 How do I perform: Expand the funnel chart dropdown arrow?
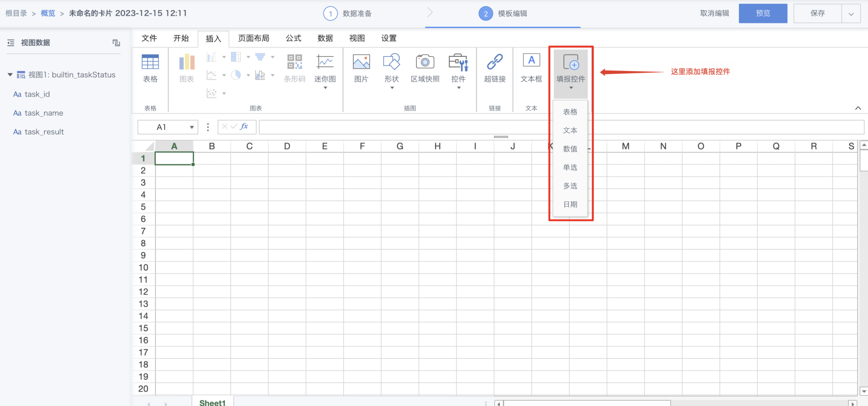272,57
